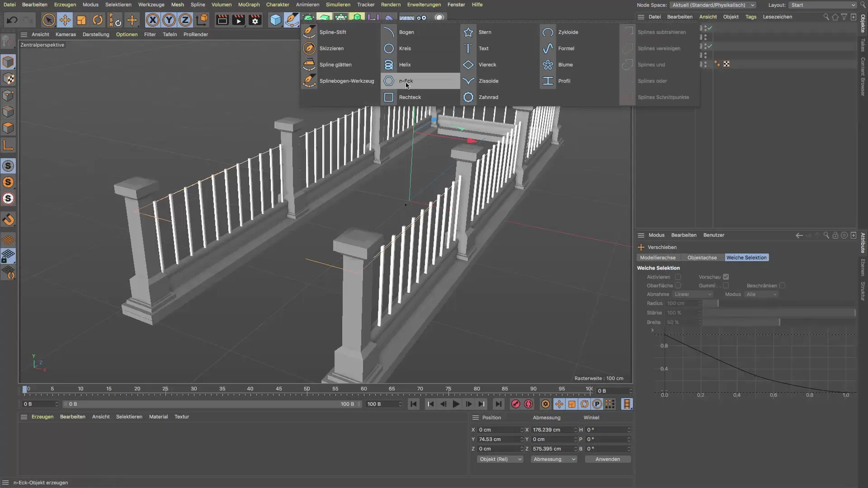The width and height of the screenshot is (868, 488).
Task: Toggle Y axis lock
Action: [169, 20]
